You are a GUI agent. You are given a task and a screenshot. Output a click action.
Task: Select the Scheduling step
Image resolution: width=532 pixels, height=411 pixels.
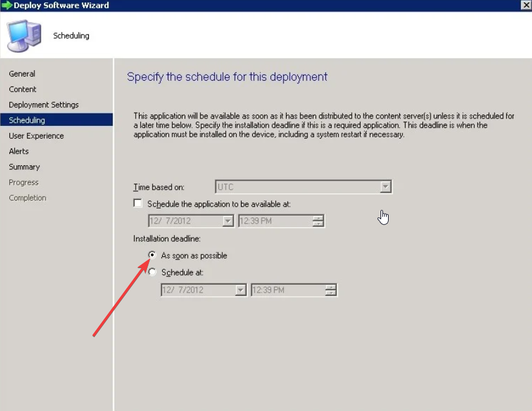coord(56,120)
